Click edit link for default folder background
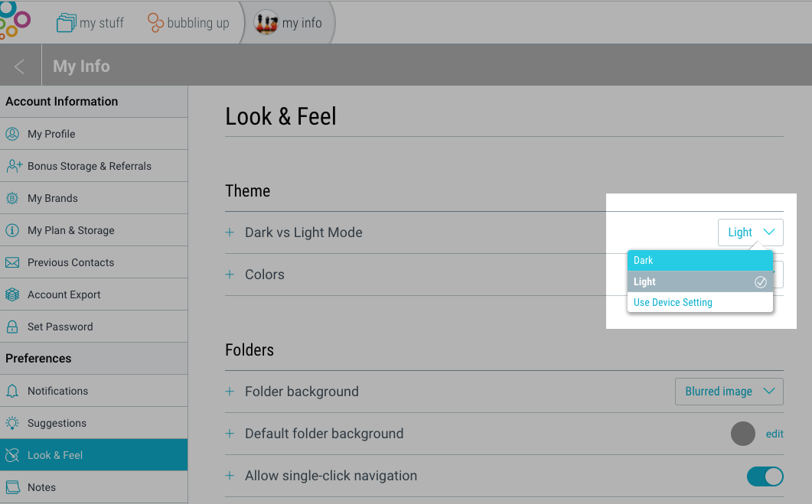The image size is (812, 504). [x=774, y=434]
